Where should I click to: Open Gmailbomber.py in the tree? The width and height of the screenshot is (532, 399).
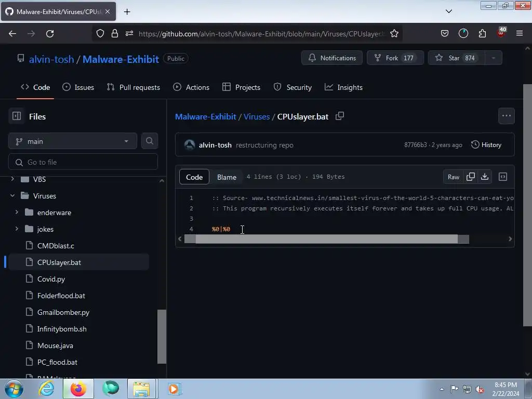coord(63,312)
